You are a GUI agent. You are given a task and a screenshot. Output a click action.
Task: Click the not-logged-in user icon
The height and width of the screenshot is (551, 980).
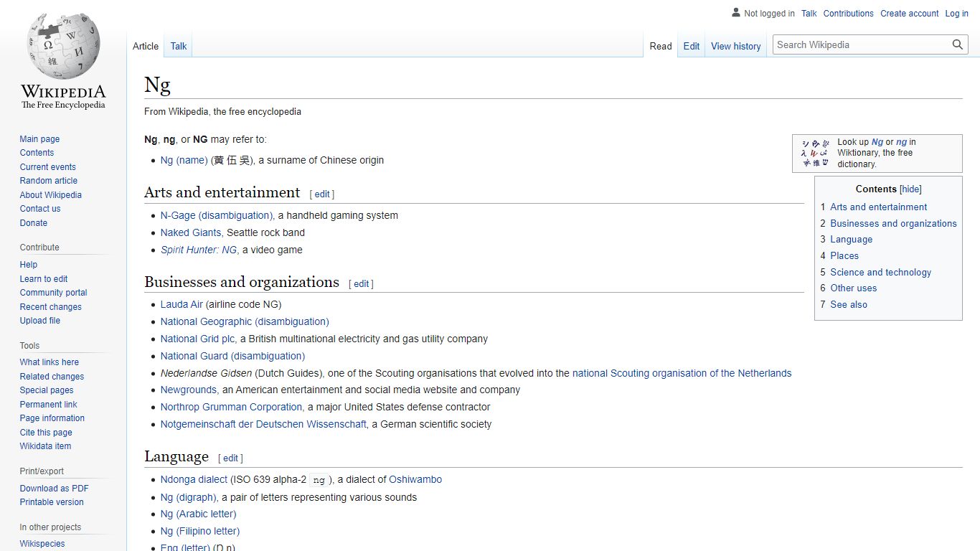click(x=735, y=13)
